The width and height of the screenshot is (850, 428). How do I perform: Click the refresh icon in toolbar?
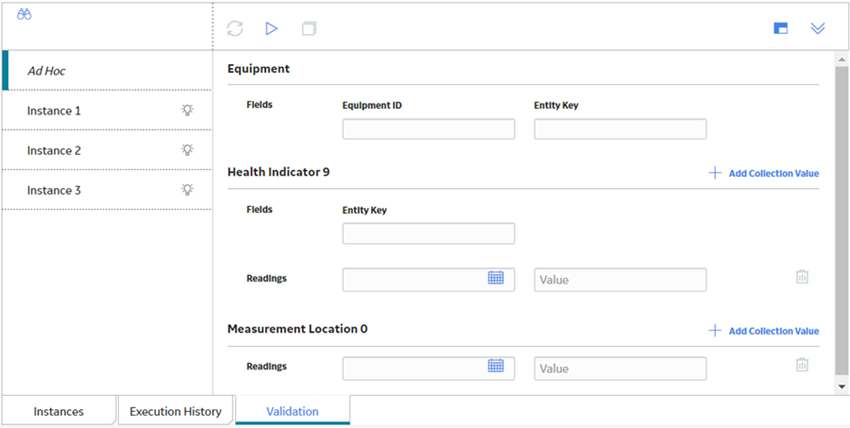point(235,29)
